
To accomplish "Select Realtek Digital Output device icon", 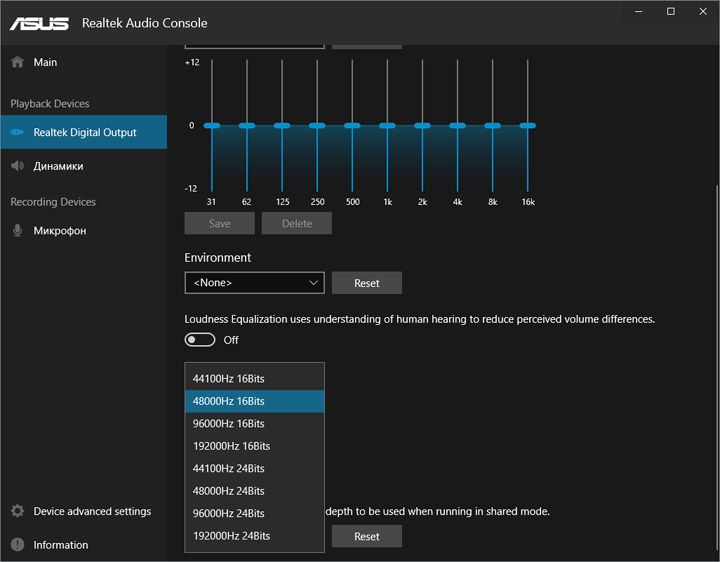I will click(x=17, y=132).
